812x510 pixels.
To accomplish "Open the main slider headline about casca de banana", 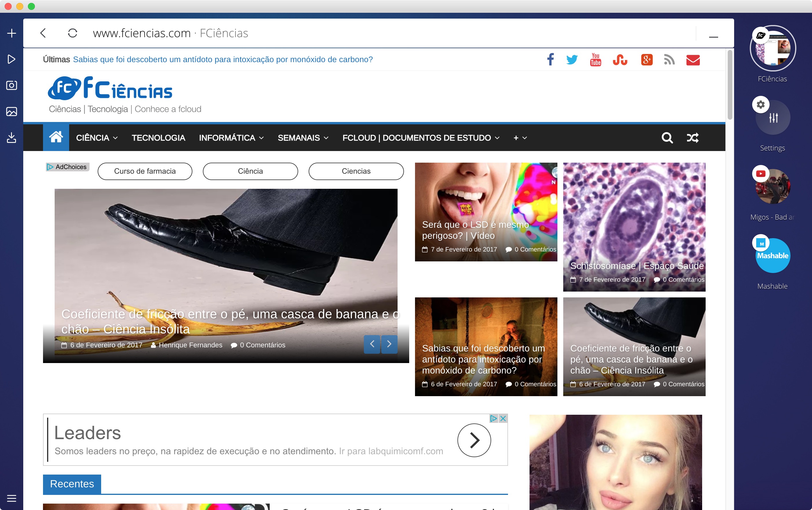I will (231, 321).
